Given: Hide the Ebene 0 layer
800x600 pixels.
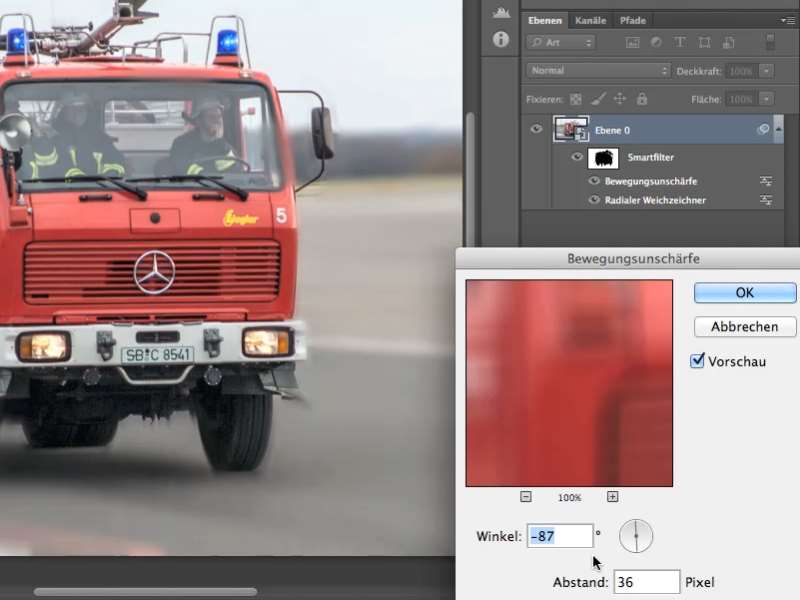Looking at the screenshot, I should (x=536, y=129).
